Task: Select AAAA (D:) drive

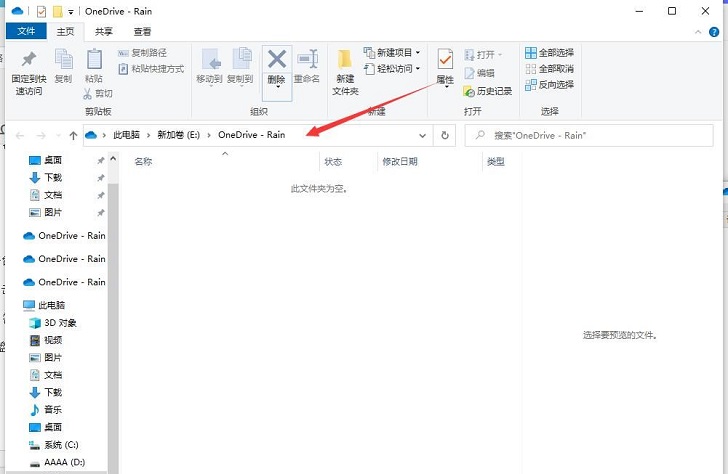Action: [x=57, y=462]
